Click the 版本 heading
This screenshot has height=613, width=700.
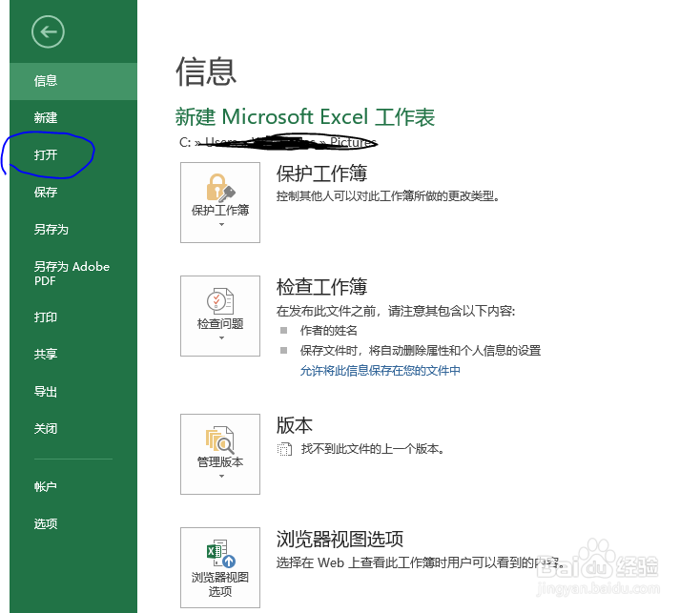294,425
